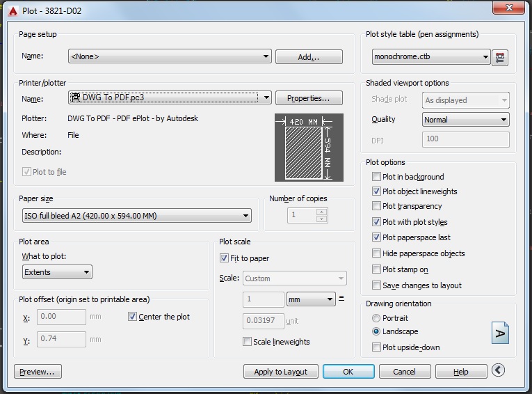The image size is (532, 394).
Task: Check Save changes to layout
Action: click(376, 285)
